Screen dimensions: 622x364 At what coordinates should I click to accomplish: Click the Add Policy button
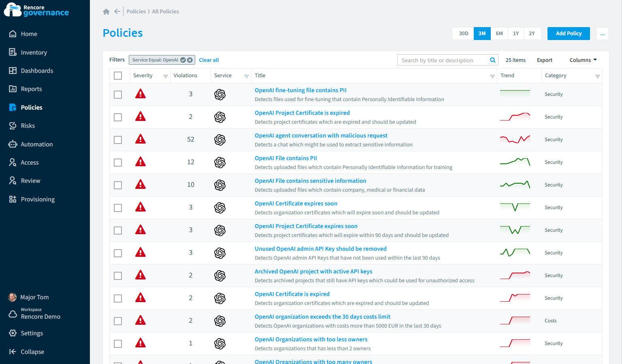pyautogui.click(x=569, y=34)
